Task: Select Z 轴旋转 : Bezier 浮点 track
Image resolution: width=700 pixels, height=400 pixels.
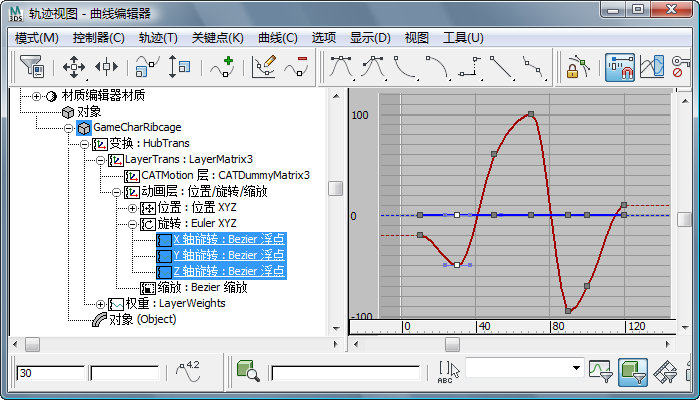Action: point(221,271)
